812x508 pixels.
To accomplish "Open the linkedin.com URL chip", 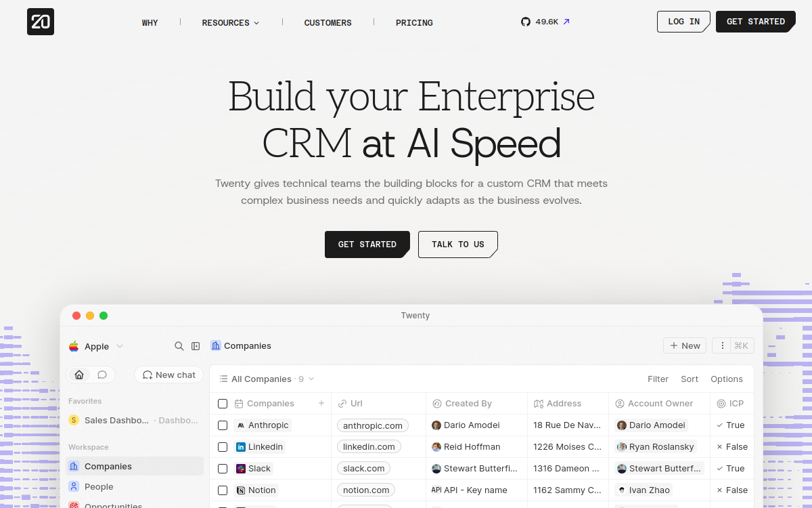I will pos(369,447).
